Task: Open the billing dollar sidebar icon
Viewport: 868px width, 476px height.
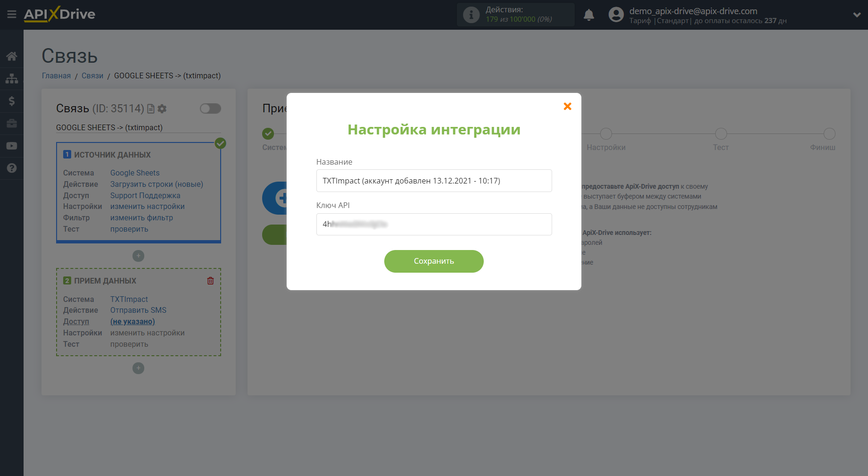Action: pyautogui.click(x=12, y=101)
